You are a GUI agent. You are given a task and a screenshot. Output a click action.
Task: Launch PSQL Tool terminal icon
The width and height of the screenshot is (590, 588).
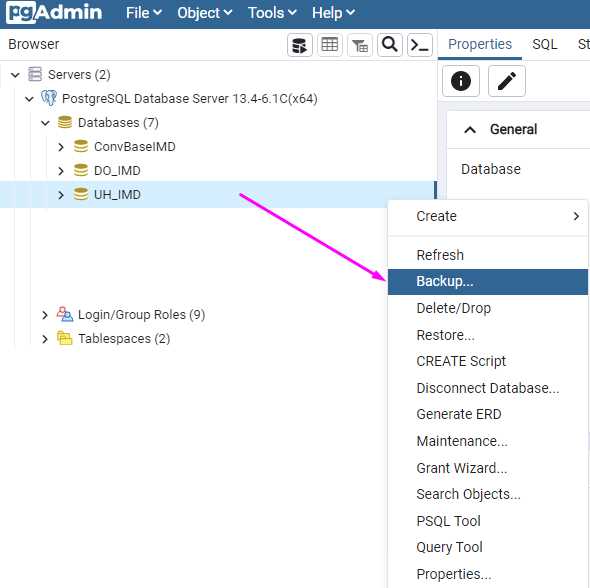420,45
